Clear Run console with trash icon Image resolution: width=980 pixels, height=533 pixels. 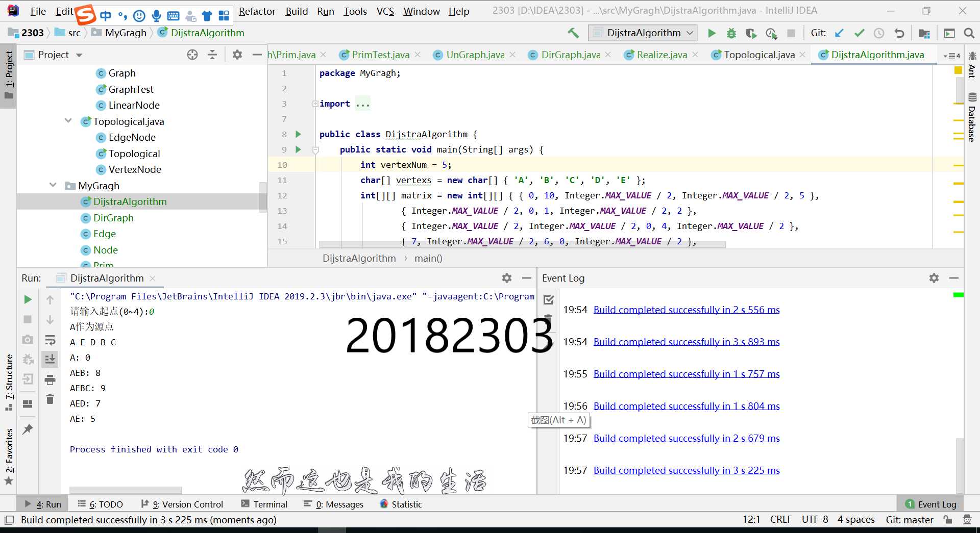50,399
